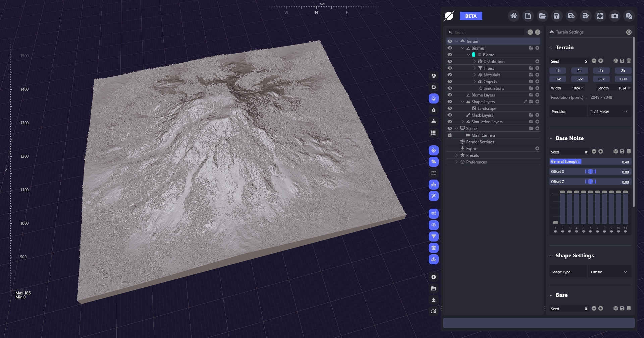
Task: Select Render Settings in the tree
Action: click(x=480, y=142)
